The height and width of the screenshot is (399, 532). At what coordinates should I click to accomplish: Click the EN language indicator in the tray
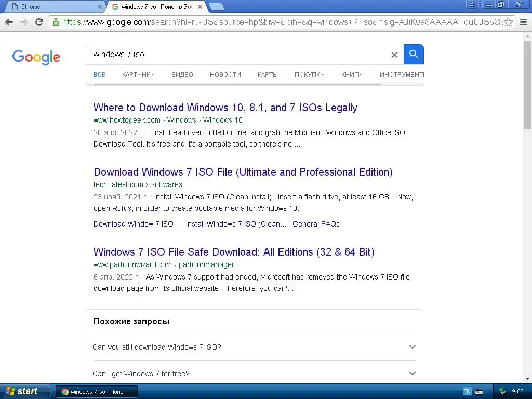click(x=467, y=392)
